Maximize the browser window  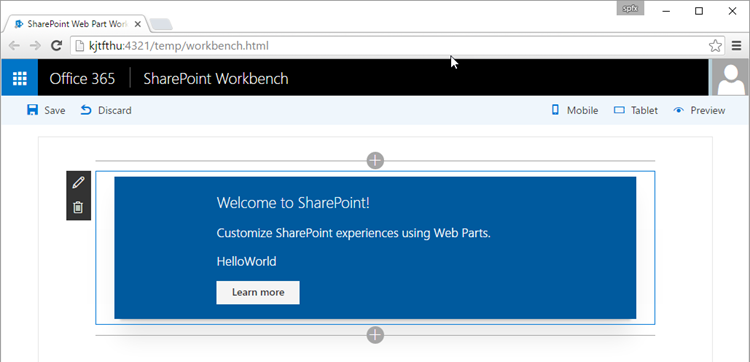[x=699, y=11]
